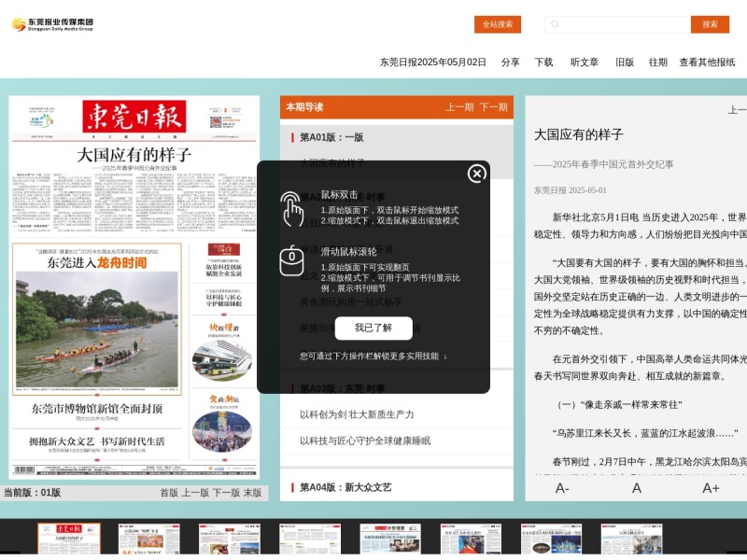Screen dimensions: 747x560
Task: Click the 东莞进入龙舟时间 headline on the newspaper page
Action: (x=97, y=263)
